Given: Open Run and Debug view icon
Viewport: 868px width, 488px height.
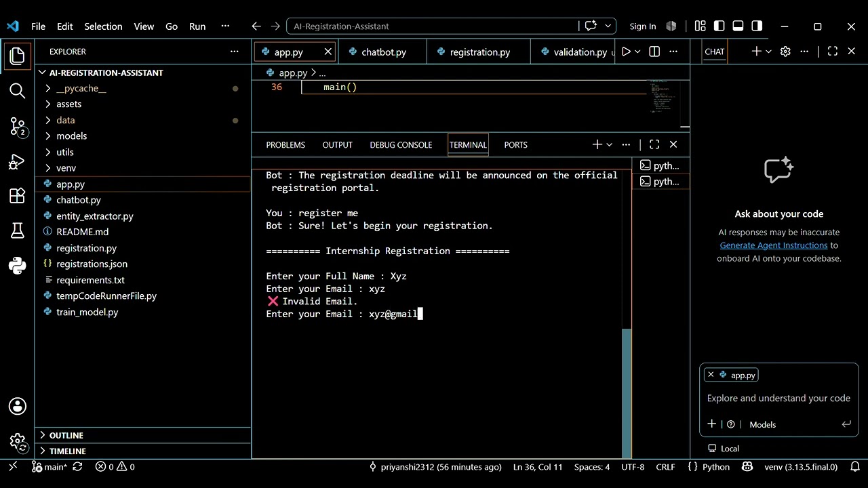Looking at the screenshot, I should coord(18,162).
